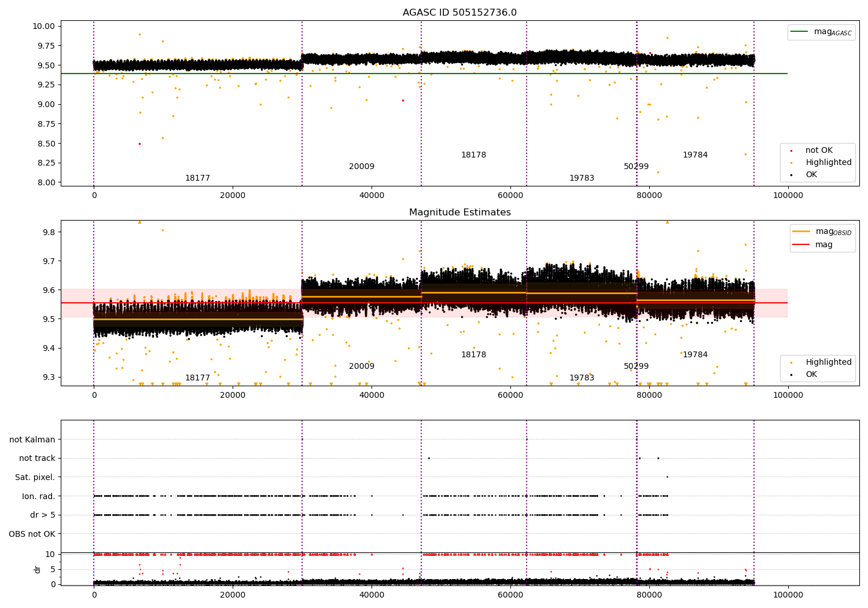Click obsid label 20009 in top plot

point(362,167)
